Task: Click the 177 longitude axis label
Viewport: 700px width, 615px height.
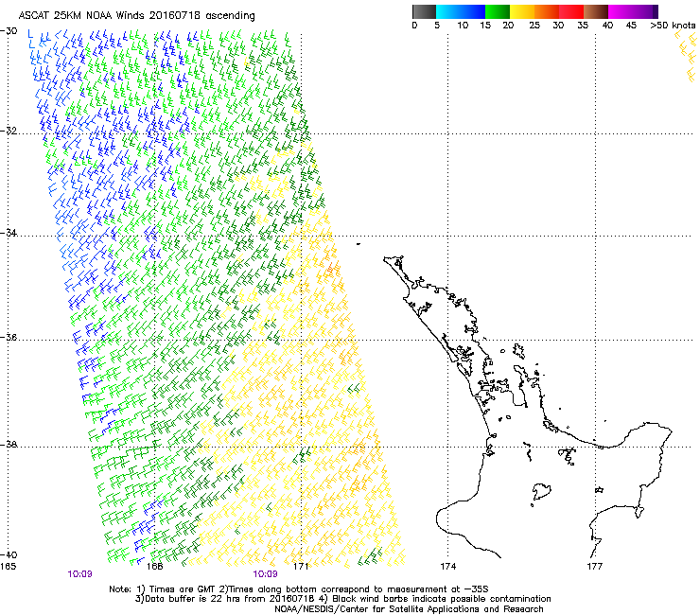Action: (594, 567)
